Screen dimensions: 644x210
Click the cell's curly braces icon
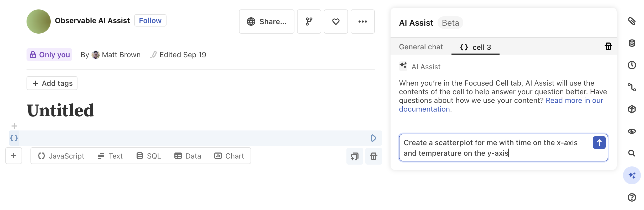click(14, 138)
